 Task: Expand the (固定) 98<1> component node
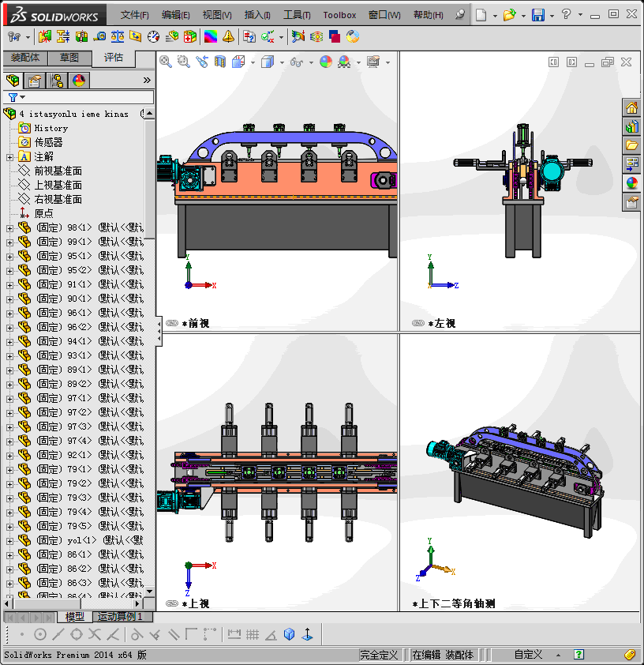(x=9, y=228)
